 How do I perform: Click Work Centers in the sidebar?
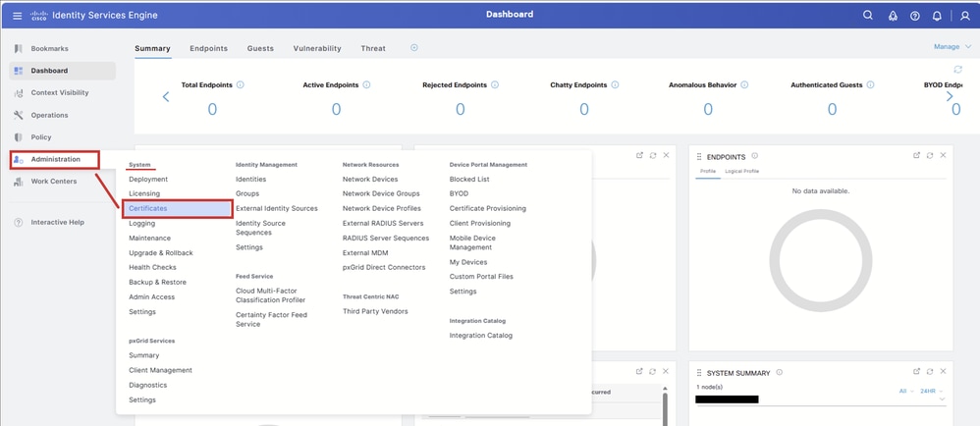[54, 182]
